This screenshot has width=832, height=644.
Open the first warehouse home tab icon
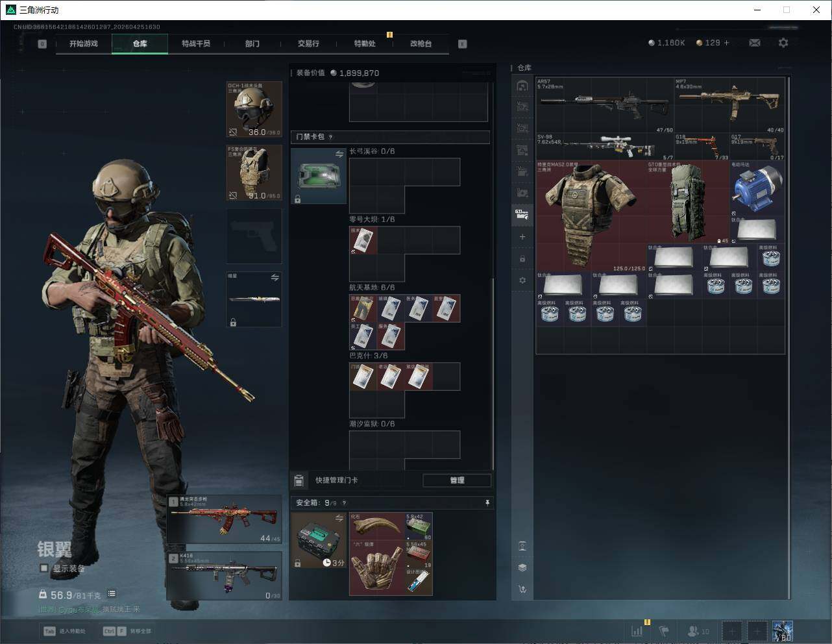click(x=522, y=86)
